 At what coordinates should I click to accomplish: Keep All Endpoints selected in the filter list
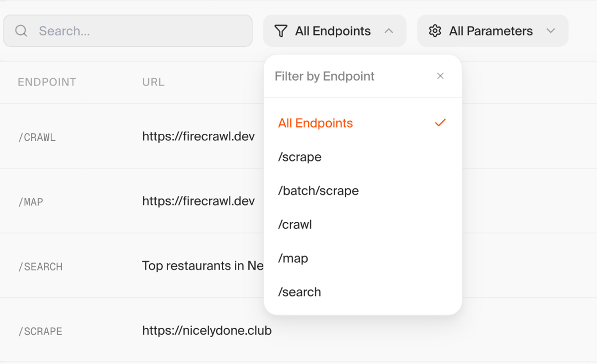(315, 122)
